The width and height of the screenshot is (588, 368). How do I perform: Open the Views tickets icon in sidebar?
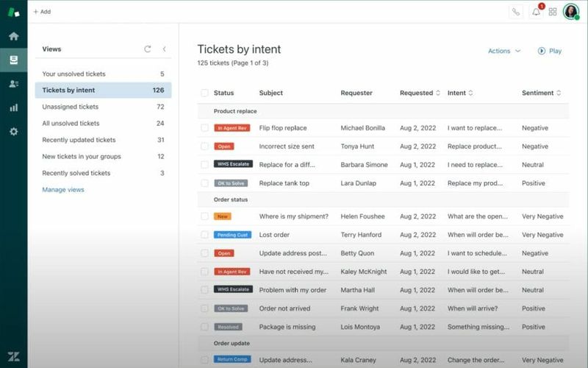[x=13, y=60]
